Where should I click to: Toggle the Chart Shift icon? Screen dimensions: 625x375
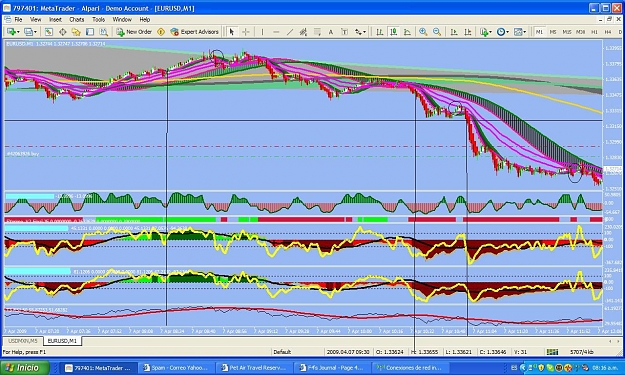(x=468, y=32)
